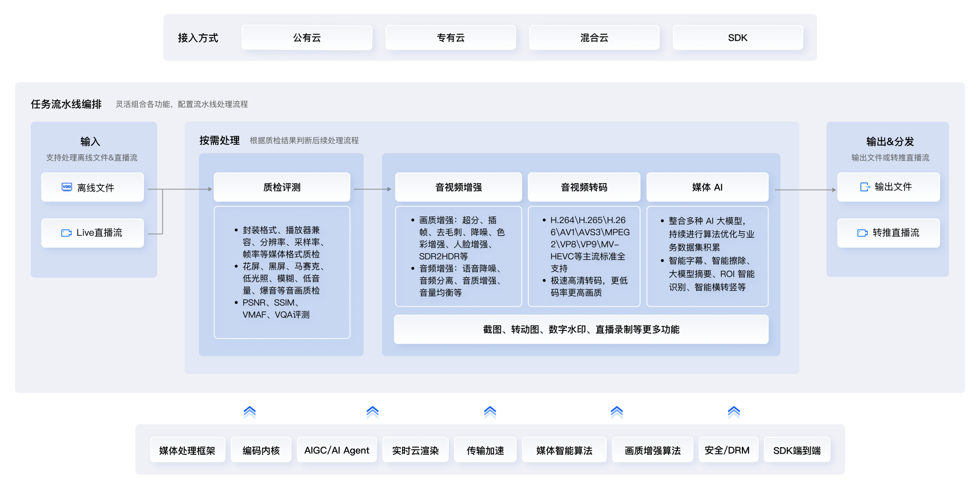
Task: Click the AIGC/AI Agent capability box
Action: pos(336,450)
